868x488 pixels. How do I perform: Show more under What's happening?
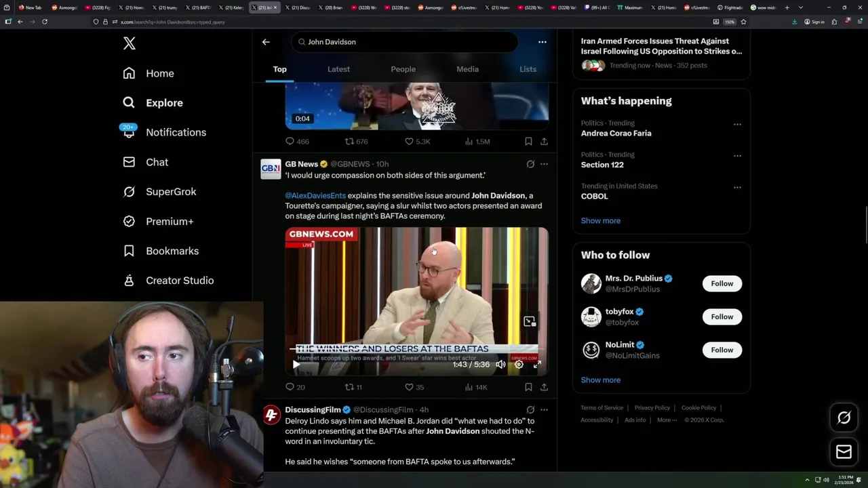point(600,221)
